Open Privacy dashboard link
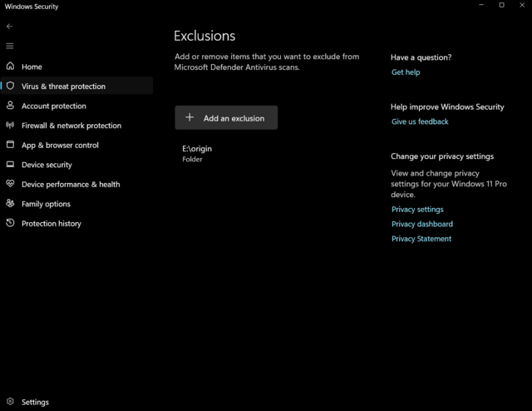 (422, 224)
